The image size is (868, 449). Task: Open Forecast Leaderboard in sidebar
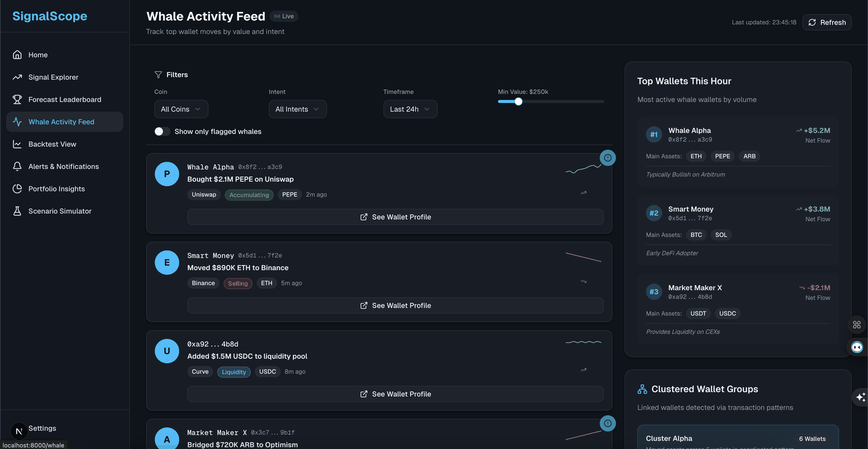tap(65, 99)
